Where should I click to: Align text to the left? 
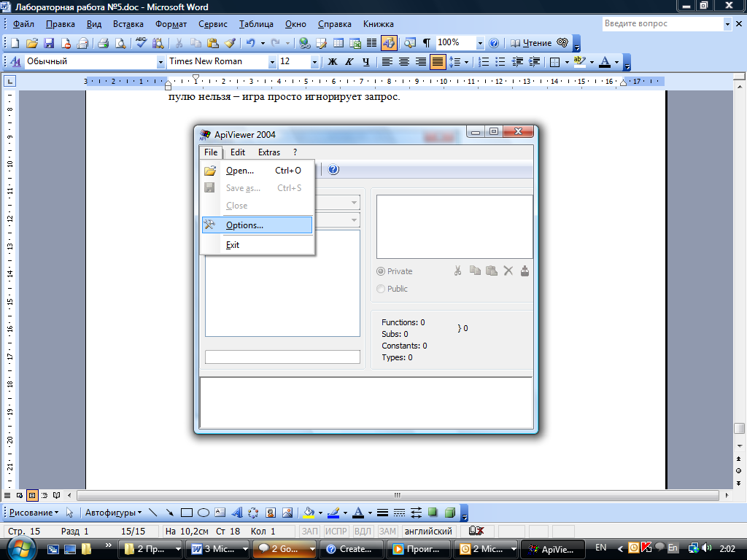point(387,62)
